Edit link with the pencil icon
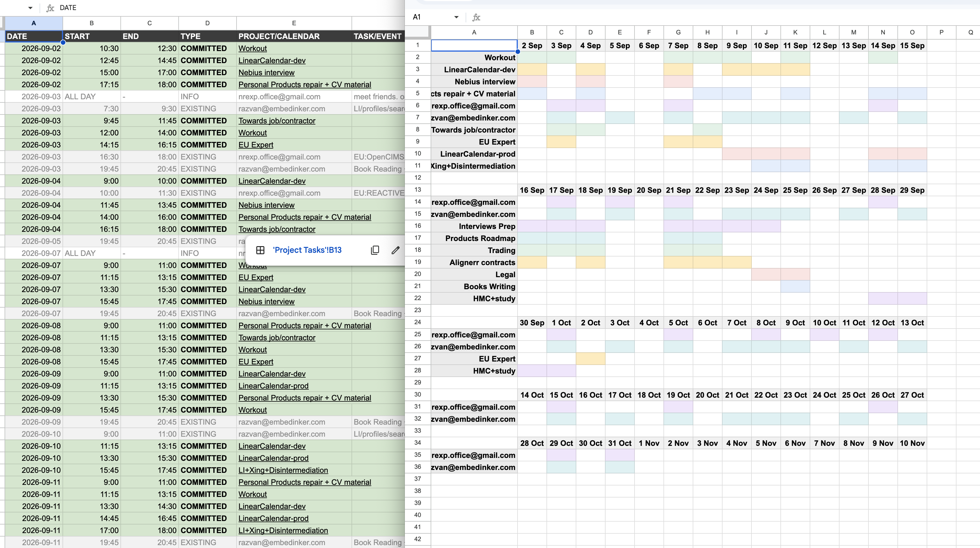This screenshot has width=980, height=548. point(395,250)
